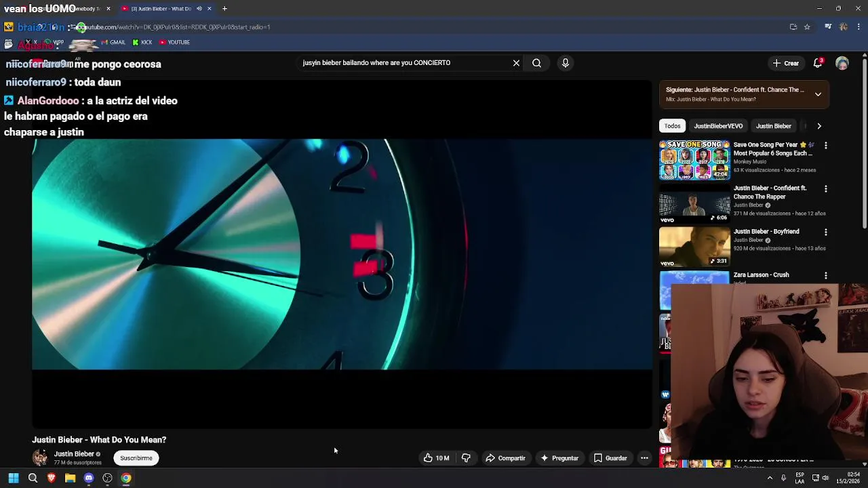Open more actions next to Guardar

coord(644,458)
